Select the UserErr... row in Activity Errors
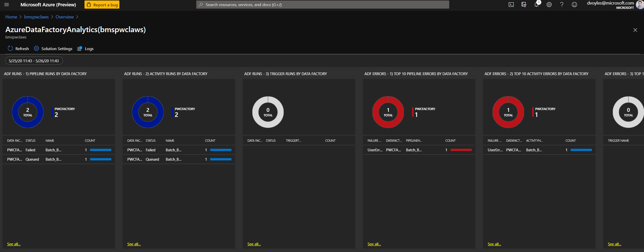 coord(539,150)
